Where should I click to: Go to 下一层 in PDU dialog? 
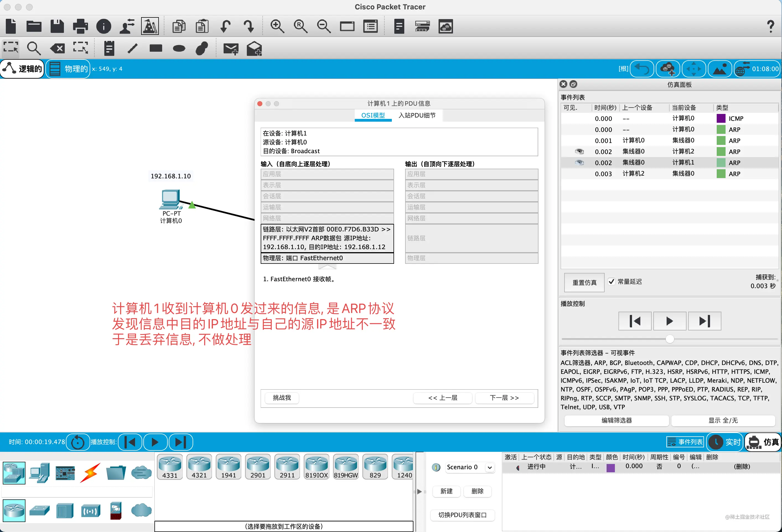[504, 398]
